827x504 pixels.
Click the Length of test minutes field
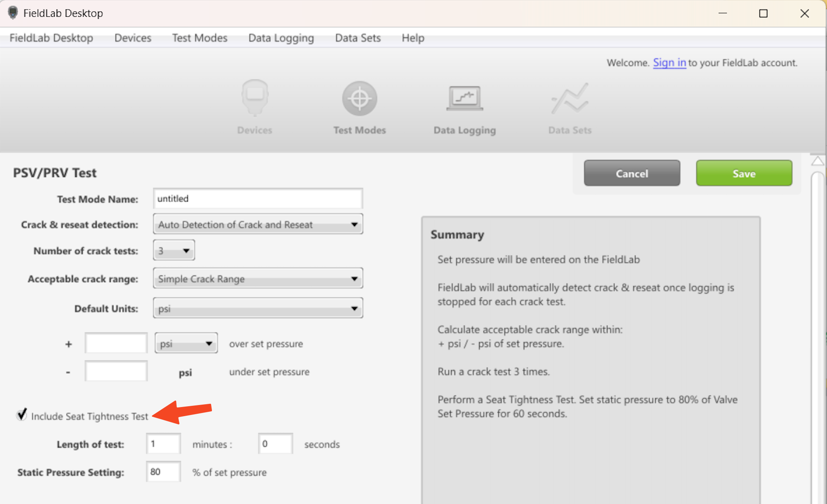(163, 444)
